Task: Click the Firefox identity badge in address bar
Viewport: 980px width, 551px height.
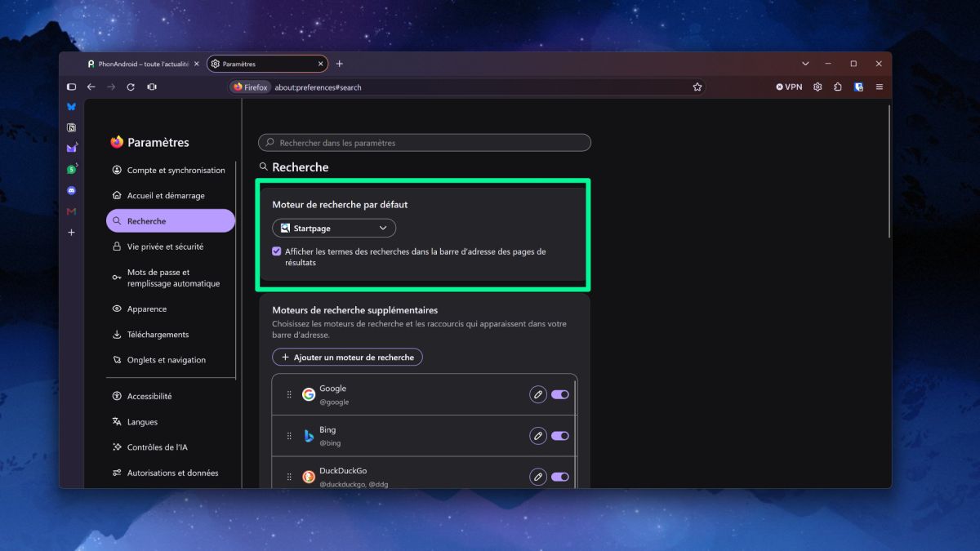Action: tap(251, 87)
